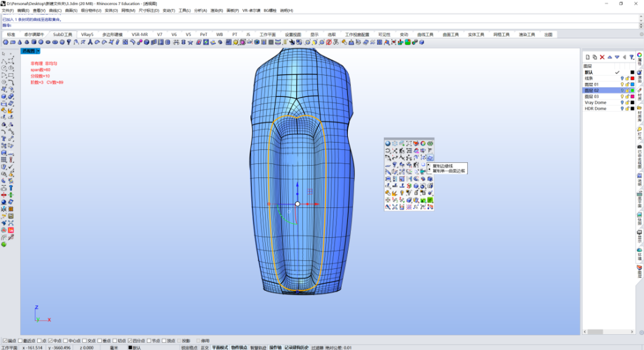Switch to VRay5 toolbar tab
Image resolution: width=644 pixels, height=350 pixels.
click(x=87, y=35)
